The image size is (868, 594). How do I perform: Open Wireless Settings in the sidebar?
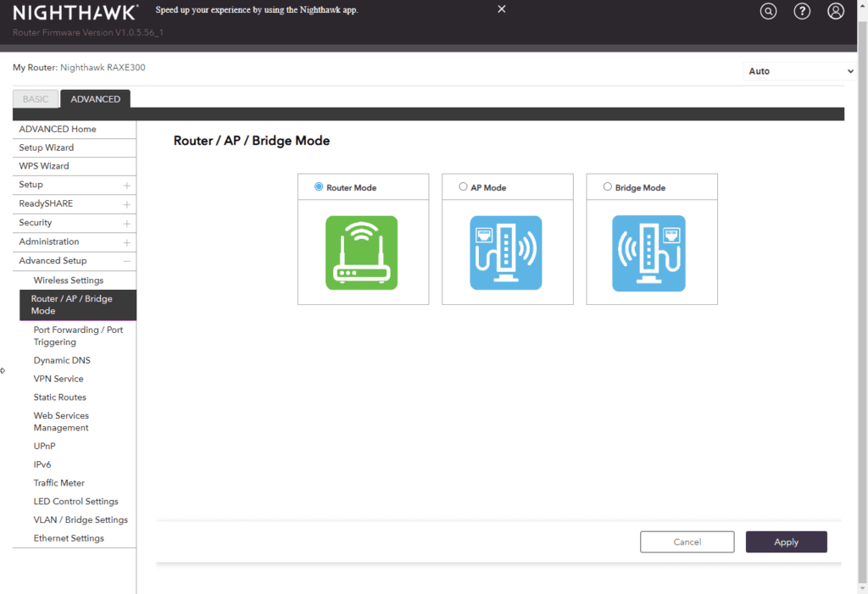point(69,280)
